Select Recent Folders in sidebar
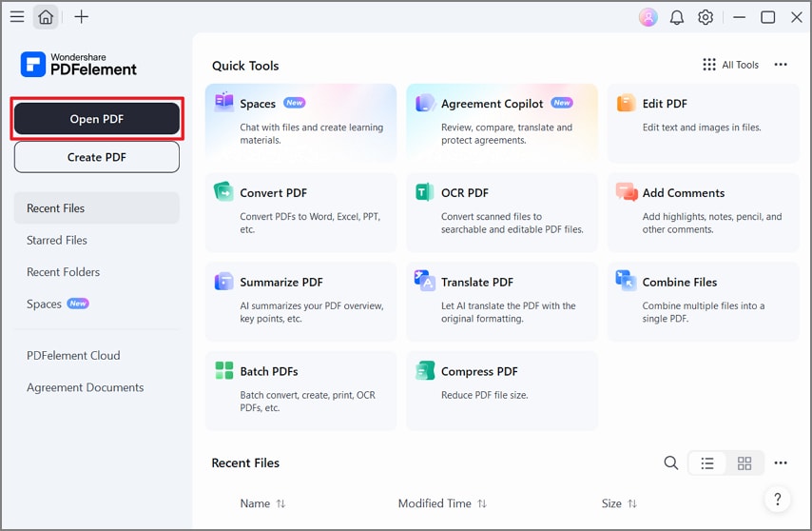Image resolution: width=812 pixels, height=531 pixels. pyautogui.click(x=97, y=272)
